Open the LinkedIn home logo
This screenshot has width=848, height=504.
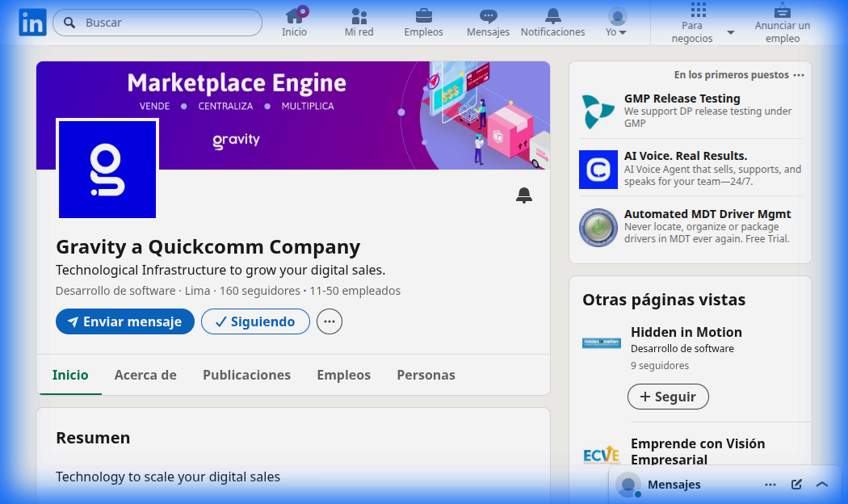tap(32, 23)
